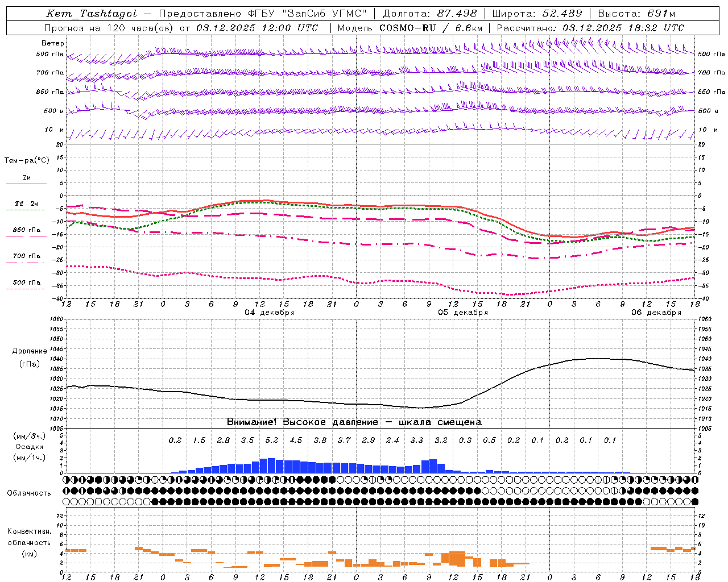This screenshot has height=582, width=728.
Task: Click the 3.7 three-hour precipitation value
Action: tap(344, 440)
